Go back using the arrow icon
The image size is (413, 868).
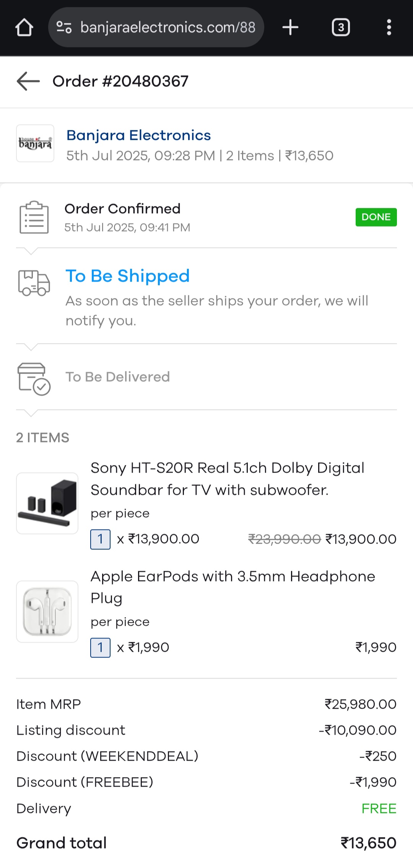coord(28,81)
